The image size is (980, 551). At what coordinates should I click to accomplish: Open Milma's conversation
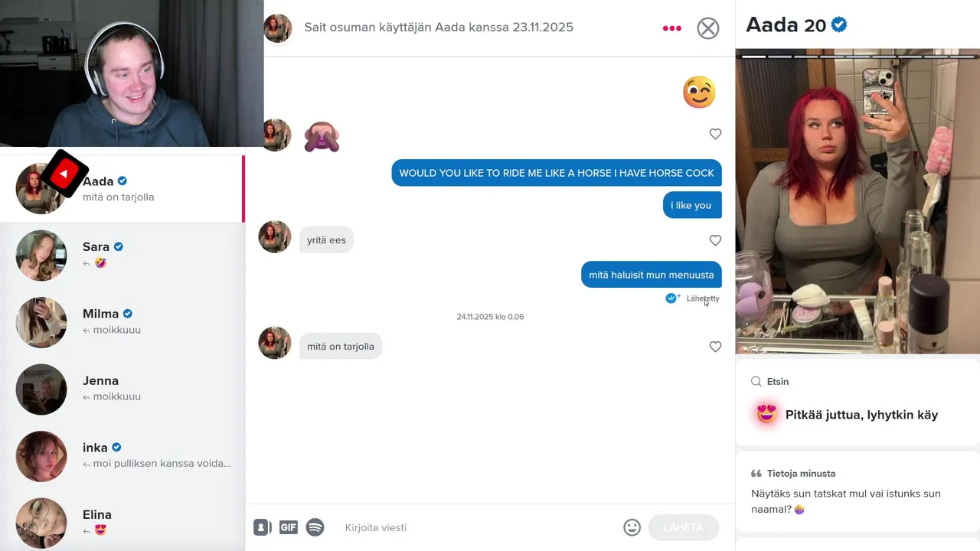122,322
